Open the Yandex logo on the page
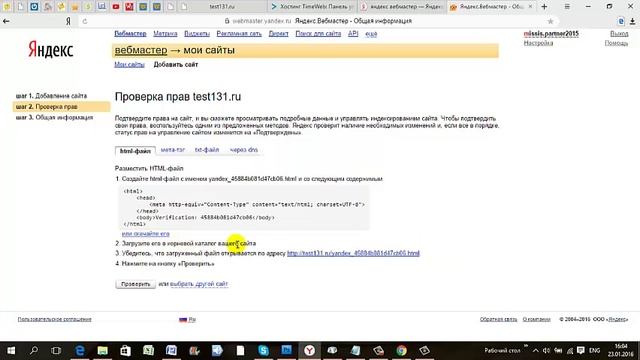This screenshot has width=640, height=360. (51, 50)
